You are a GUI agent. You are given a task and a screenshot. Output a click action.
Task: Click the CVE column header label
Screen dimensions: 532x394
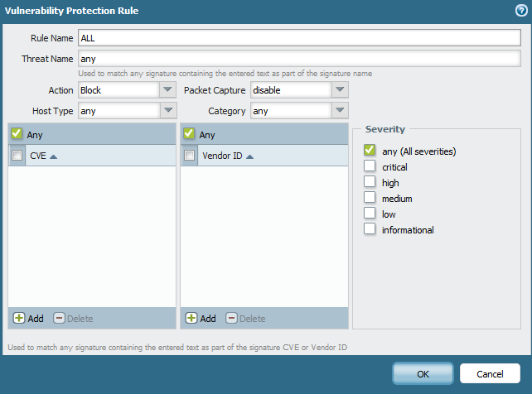pos(37,156)
